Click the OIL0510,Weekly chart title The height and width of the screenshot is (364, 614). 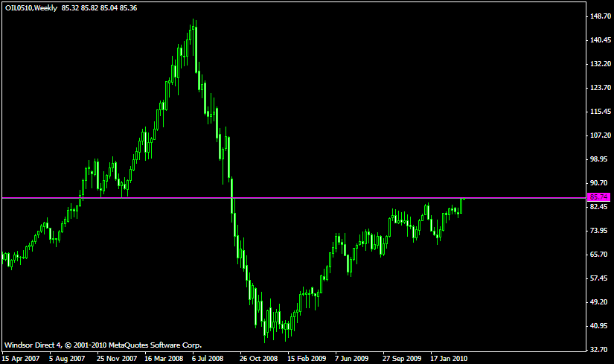click(x=31, y=7)
